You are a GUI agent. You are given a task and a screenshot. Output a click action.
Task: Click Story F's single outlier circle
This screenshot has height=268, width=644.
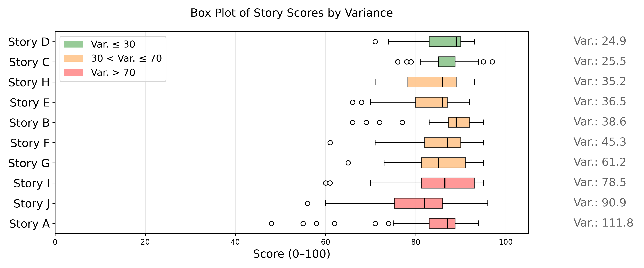[330, 143]
